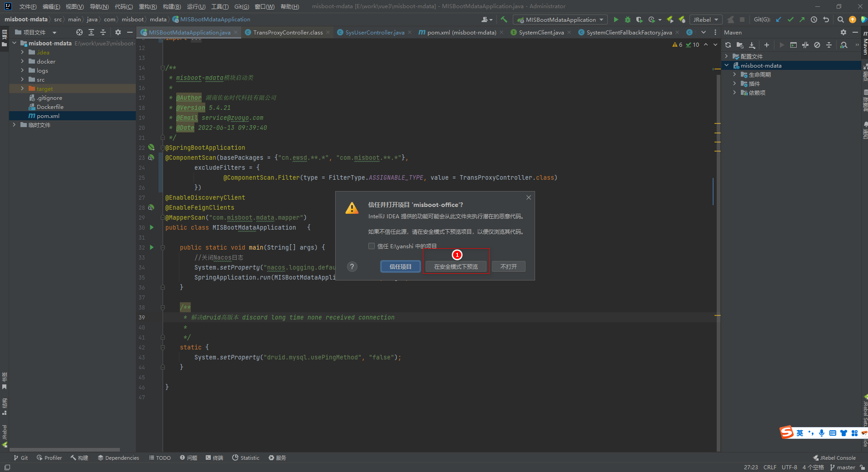Reload all Maven projects
Image resolution: width=868 pixels, height=472 pixels.
[728, 45]
